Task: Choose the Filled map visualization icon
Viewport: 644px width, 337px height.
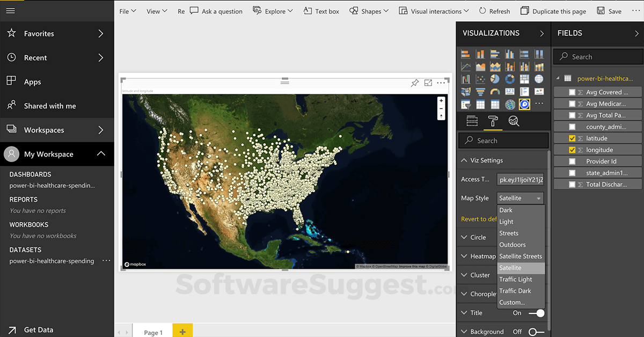Action: [466, 92]
